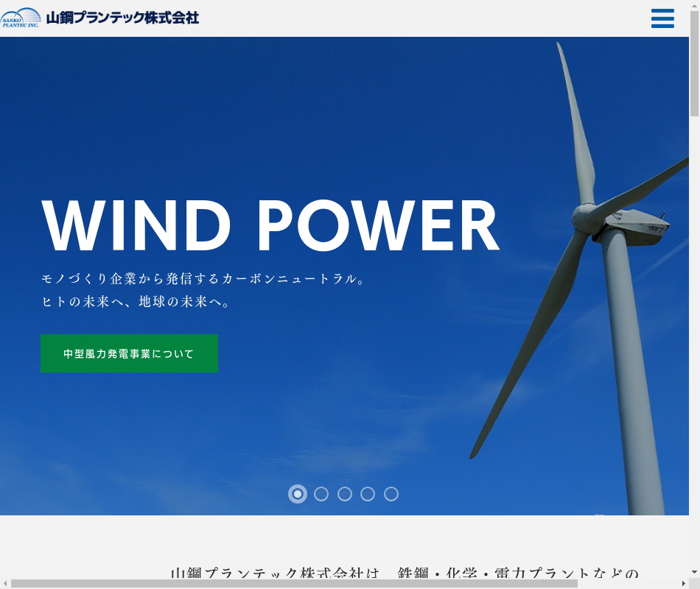Switch to the second carousel slide dot
This screenshot has width=700, height=589.
tap(321, 494)
